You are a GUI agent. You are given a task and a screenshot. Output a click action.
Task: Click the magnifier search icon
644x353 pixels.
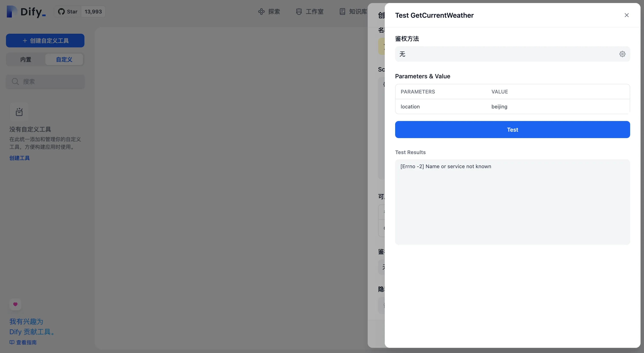tap(15, 82)
